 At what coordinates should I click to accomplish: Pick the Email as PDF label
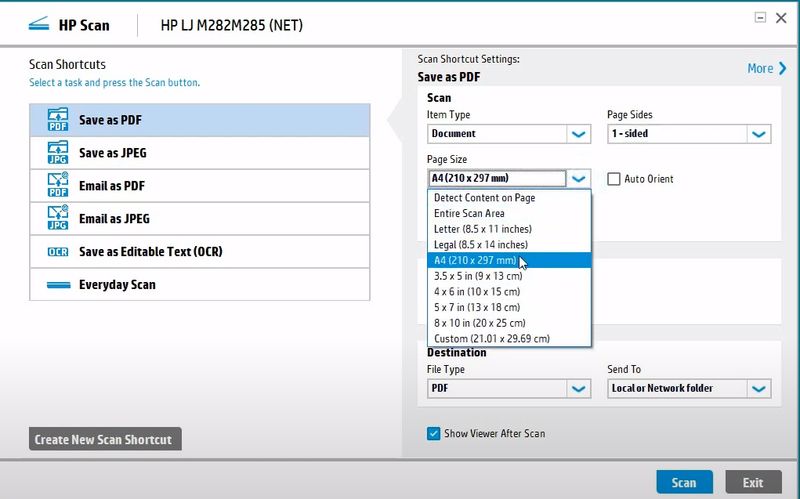point(112,186)
